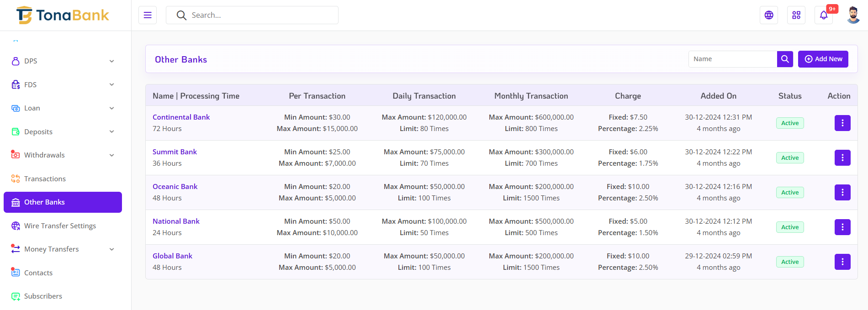Open the notifications bell
Image resolution: width=868 pixels, height=310 pixels.
point(824,15)
